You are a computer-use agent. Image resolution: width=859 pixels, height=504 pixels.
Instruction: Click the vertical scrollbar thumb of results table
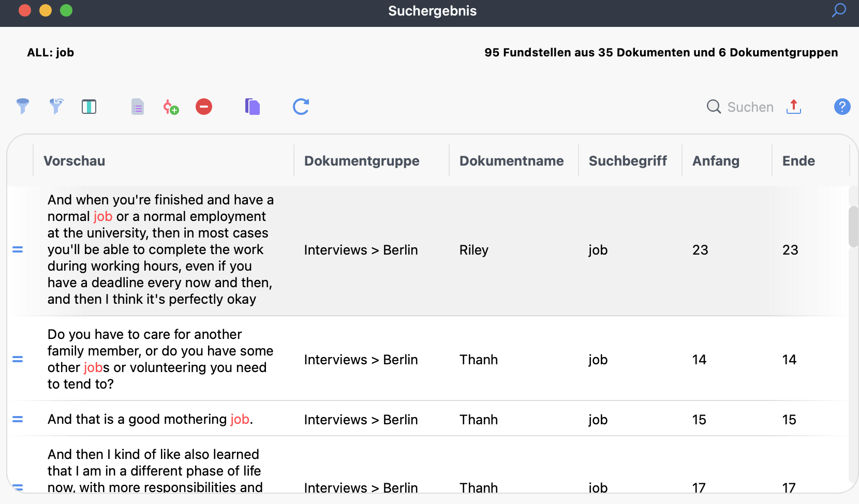[x=853, y=227]
